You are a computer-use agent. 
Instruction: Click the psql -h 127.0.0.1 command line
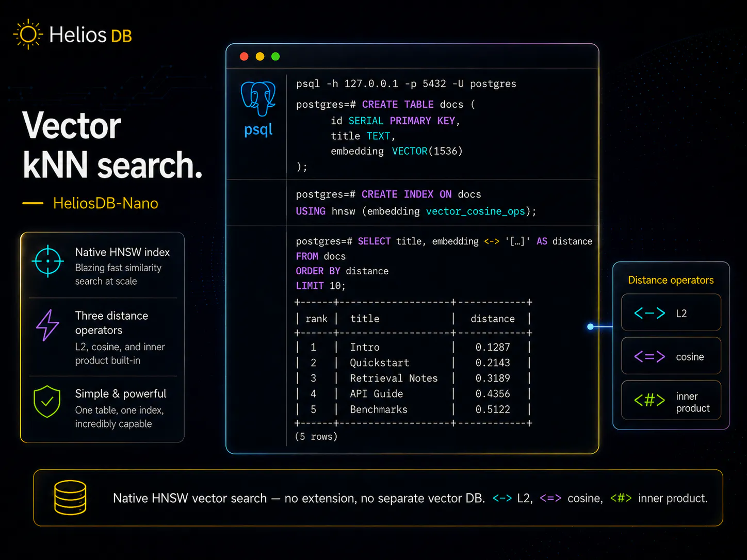tap(406, 84)
